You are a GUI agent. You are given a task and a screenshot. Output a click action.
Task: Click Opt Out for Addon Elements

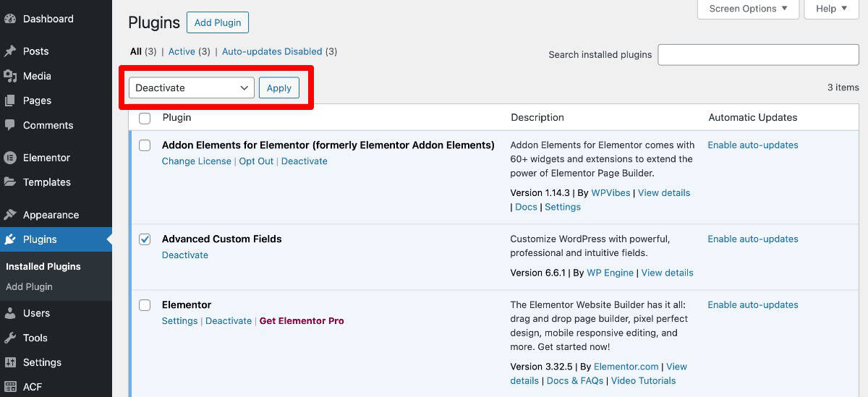click(x=256, y=161)
